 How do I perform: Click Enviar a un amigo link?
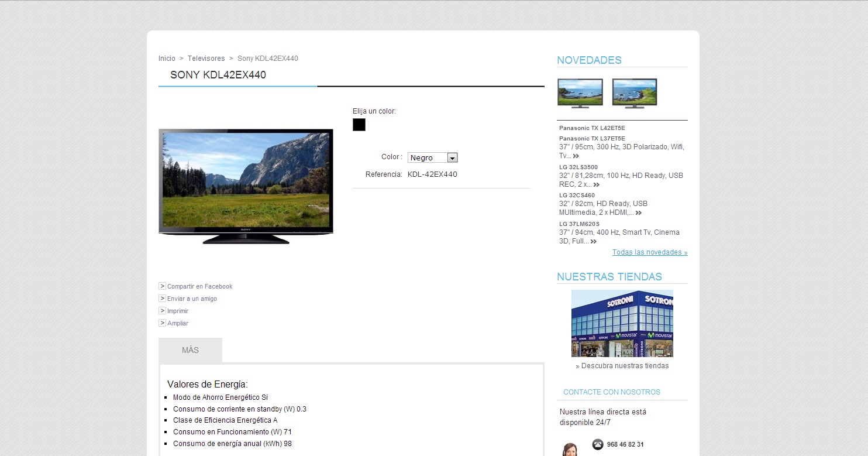coord(192,299)
